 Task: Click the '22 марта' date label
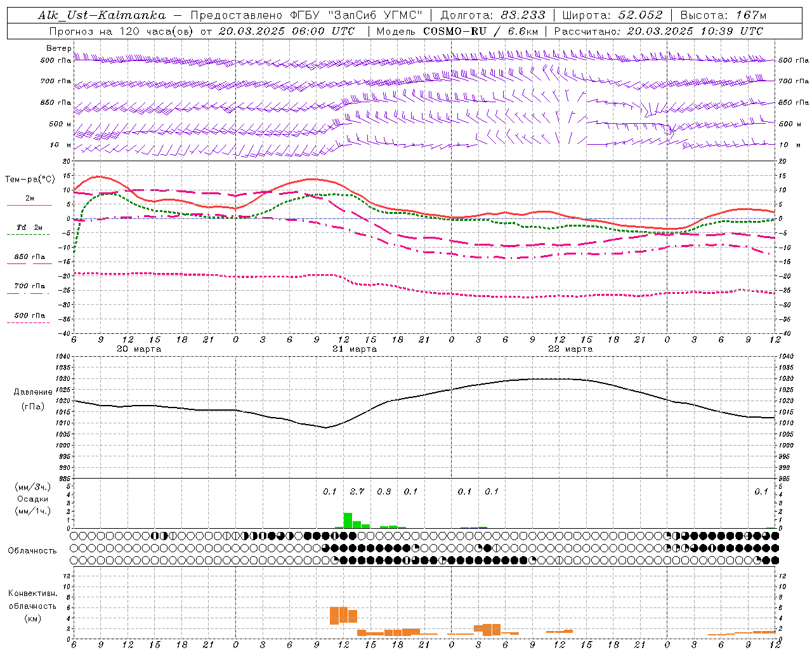[570, 349]
